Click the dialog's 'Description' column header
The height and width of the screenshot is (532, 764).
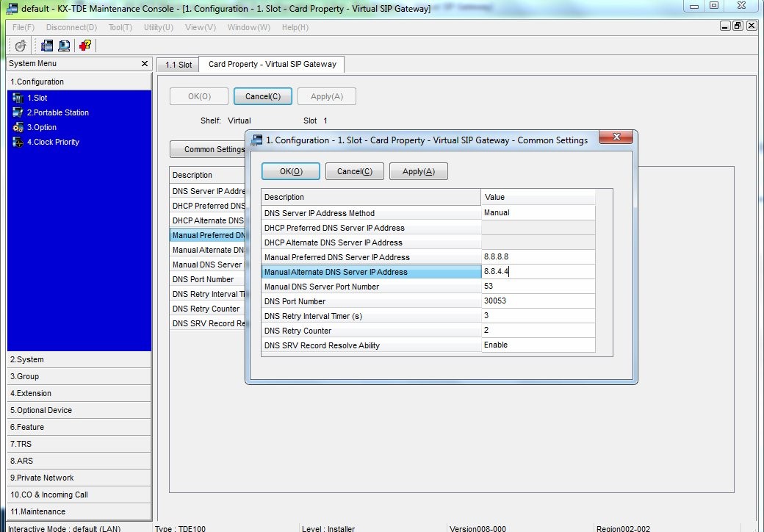pyautogui.click(x=371, y=197)
